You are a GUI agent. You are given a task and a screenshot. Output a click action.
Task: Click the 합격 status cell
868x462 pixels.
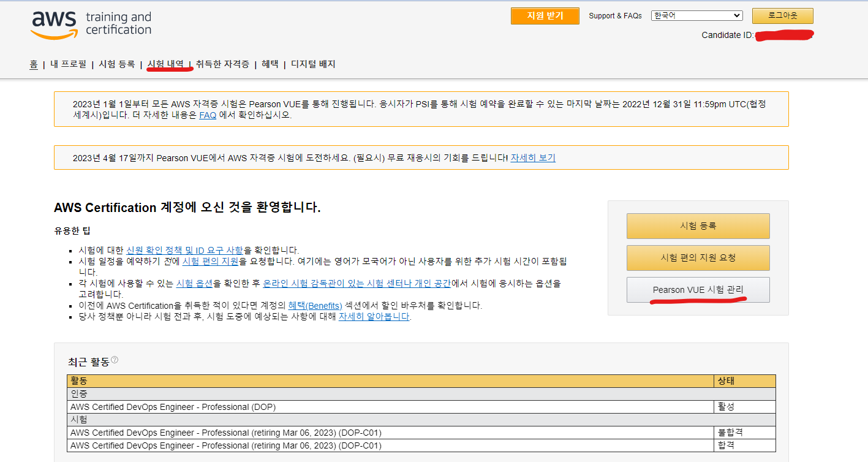pyautogui.click(x=745, y=445)
